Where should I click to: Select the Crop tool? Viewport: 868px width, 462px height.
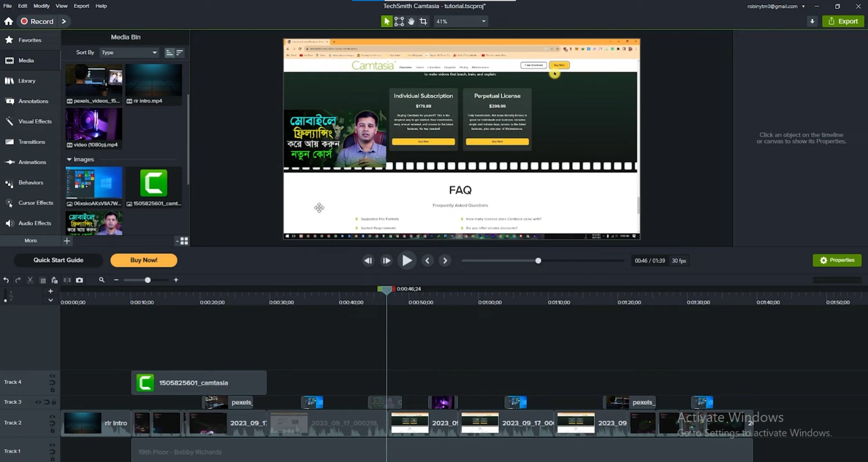[423, 21]
